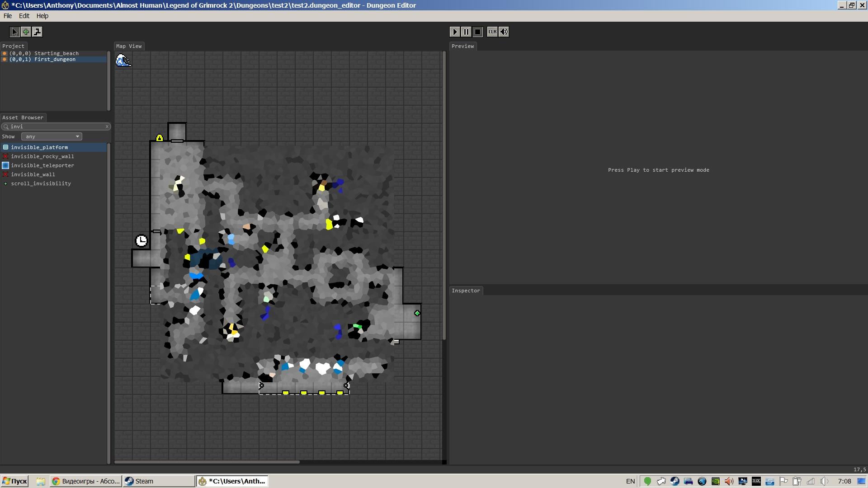Select the Preview tab

[463, 46]
